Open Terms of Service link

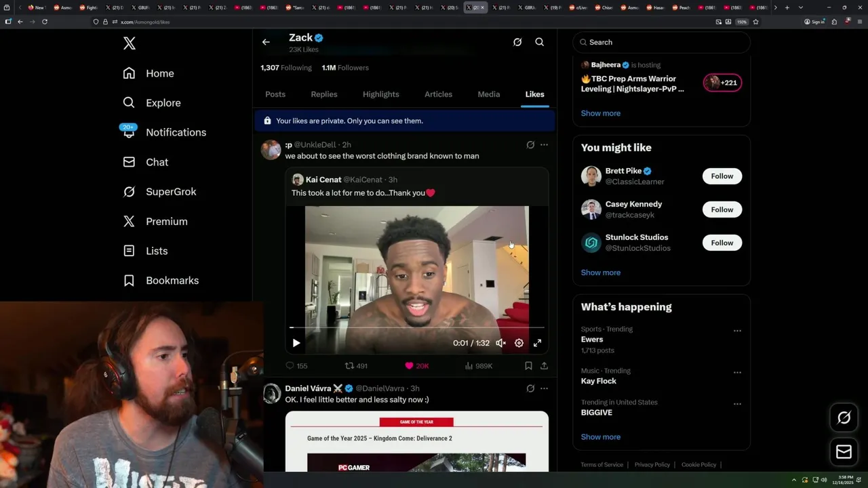tap(602, 465)
